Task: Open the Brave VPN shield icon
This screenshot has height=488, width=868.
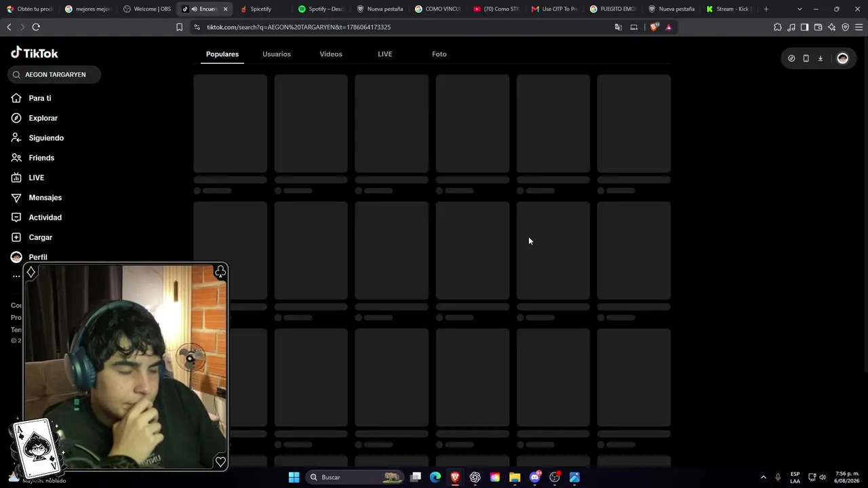Action: click(846, 27)
